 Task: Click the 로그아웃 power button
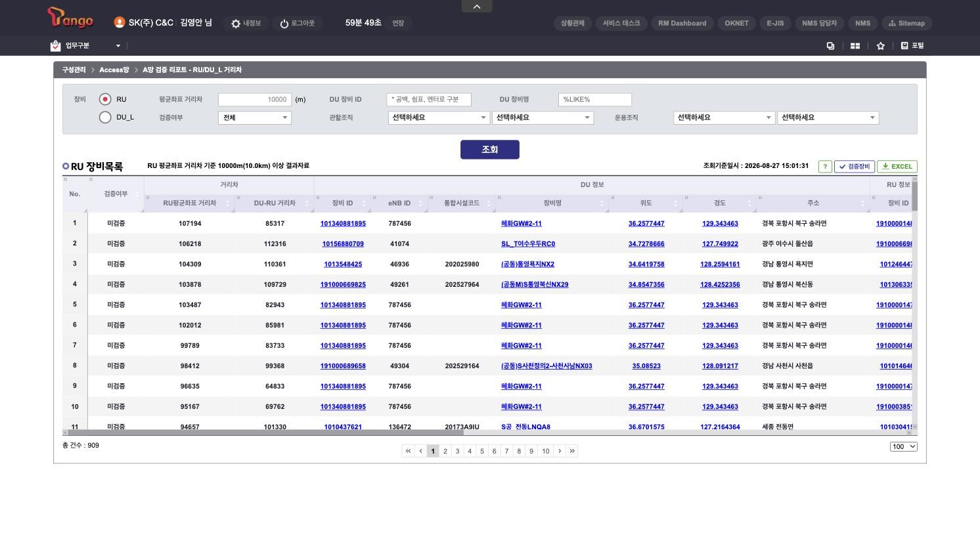(297, 23)
